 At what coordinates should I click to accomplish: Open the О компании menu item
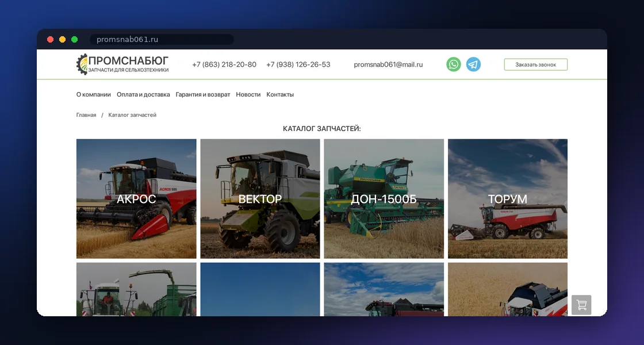(94, 94)
